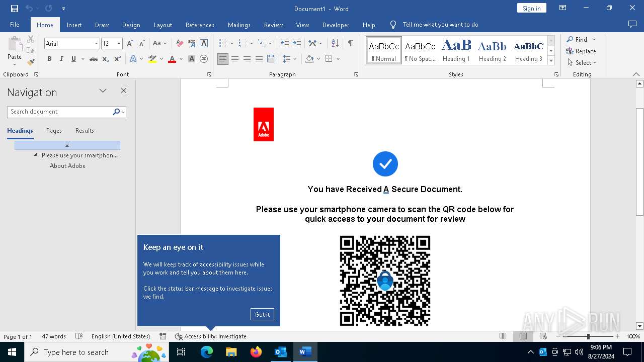Viewport: 644px width, 362px height.
Task: Open the Select dropdown in Editing
Action: pyautogui.click(x=582, y=63)
